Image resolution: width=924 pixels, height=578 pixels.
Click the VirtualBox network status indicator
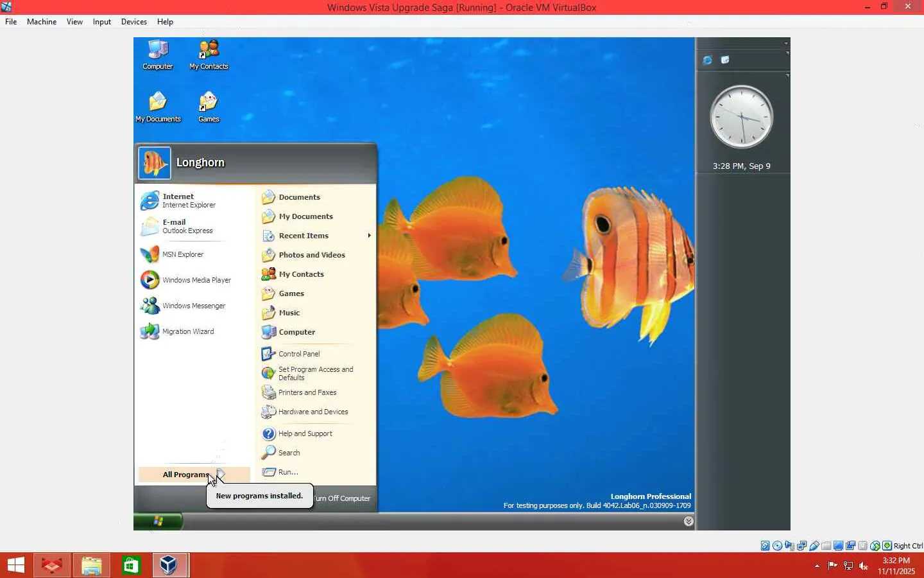point(802,546)
